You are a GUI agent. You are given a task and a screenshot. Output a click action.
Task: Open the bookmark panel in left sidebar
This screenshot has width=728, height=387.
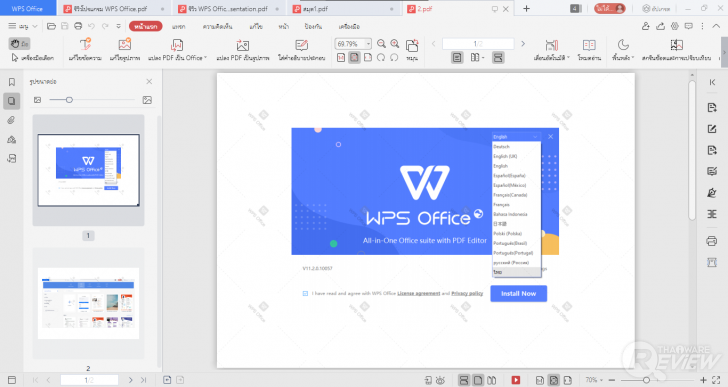click(x=12, y=82)
